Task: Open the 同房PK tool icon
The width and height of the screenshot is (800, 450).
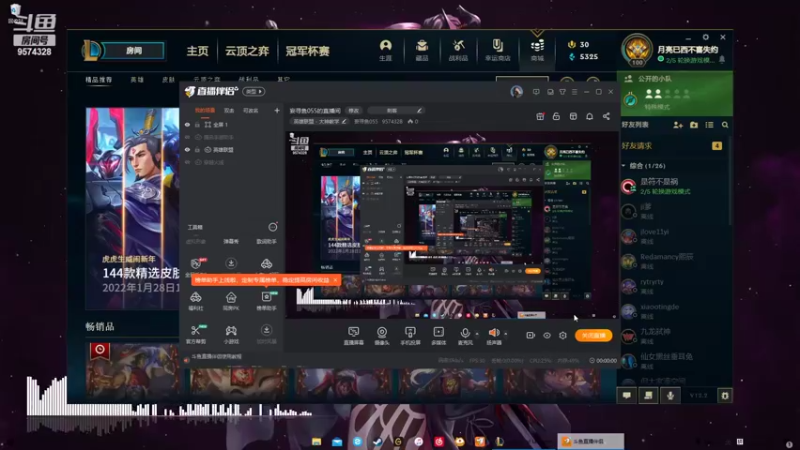Action: 231,301
